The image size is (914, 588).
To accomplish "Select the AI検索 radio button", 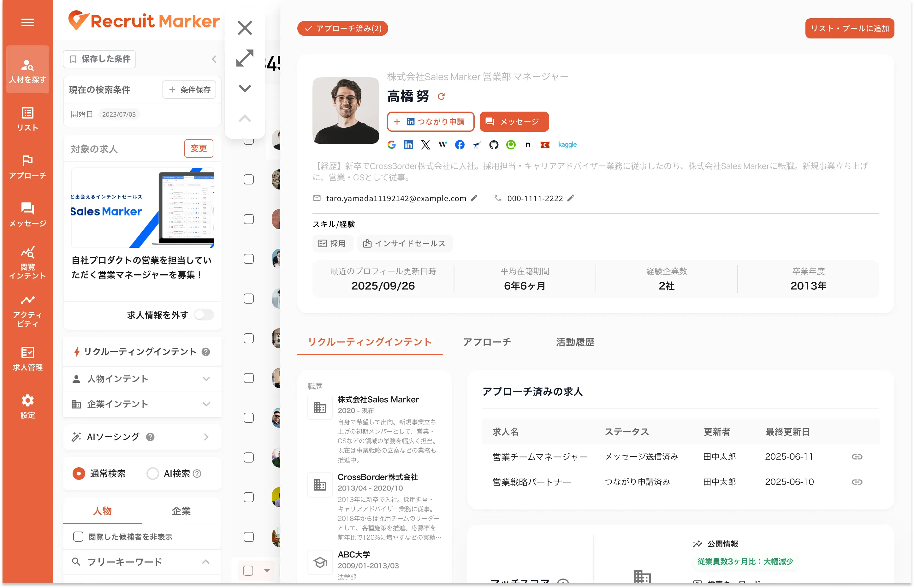I will click(x=152, y=474).
